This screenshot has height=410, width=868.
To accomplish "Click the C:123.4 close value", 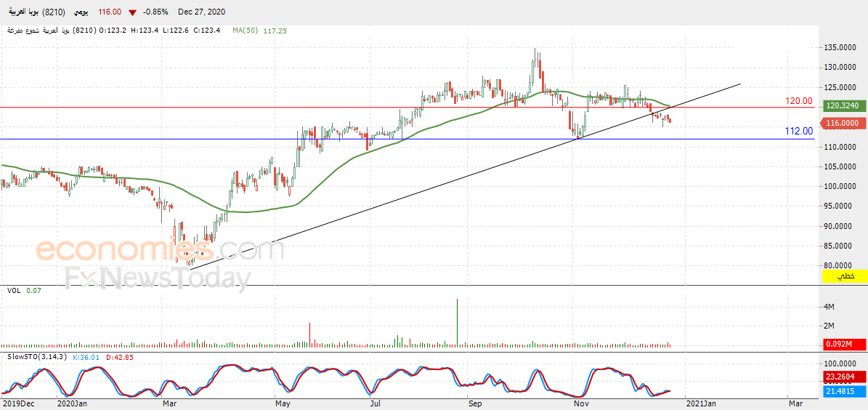I will point(206,31).
